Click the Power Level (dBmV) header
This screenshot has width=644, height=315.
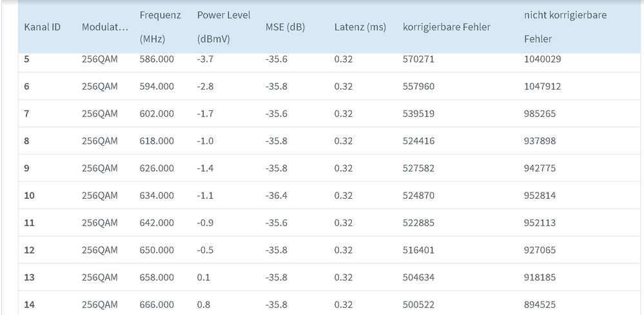click(223, 26)
